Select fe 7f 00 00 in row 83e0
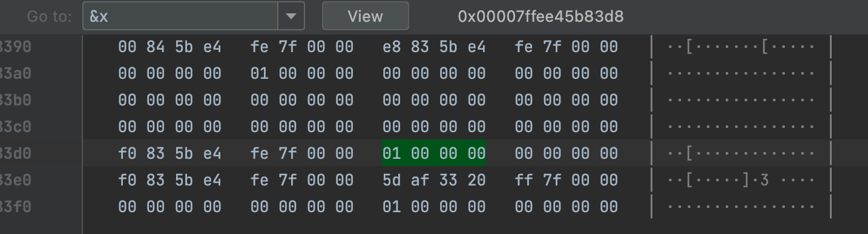Image resolution: width=868 pixels, height=234 pixels. pos(302,180)
